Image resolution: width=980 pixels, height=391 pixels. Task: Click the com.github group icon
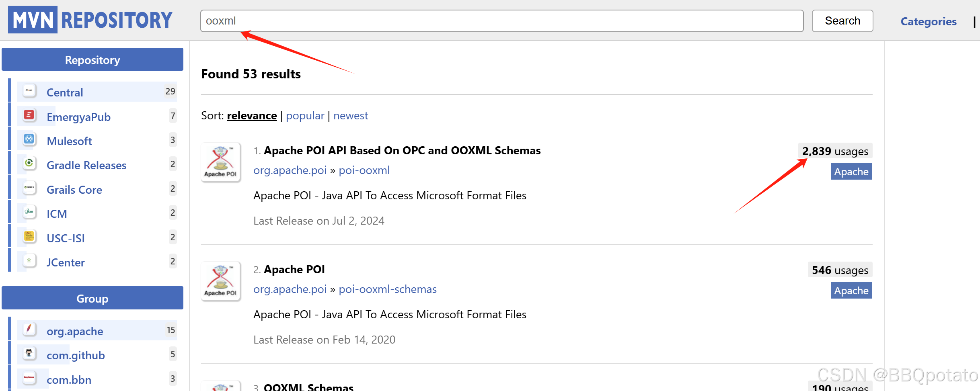click(29, 353)
